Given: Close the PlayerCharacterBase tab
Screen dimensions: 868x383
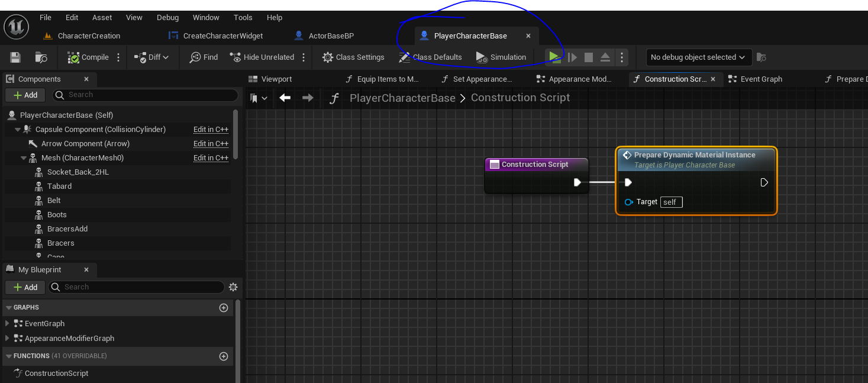Looking at the screenshot, I should pos(528,36).
